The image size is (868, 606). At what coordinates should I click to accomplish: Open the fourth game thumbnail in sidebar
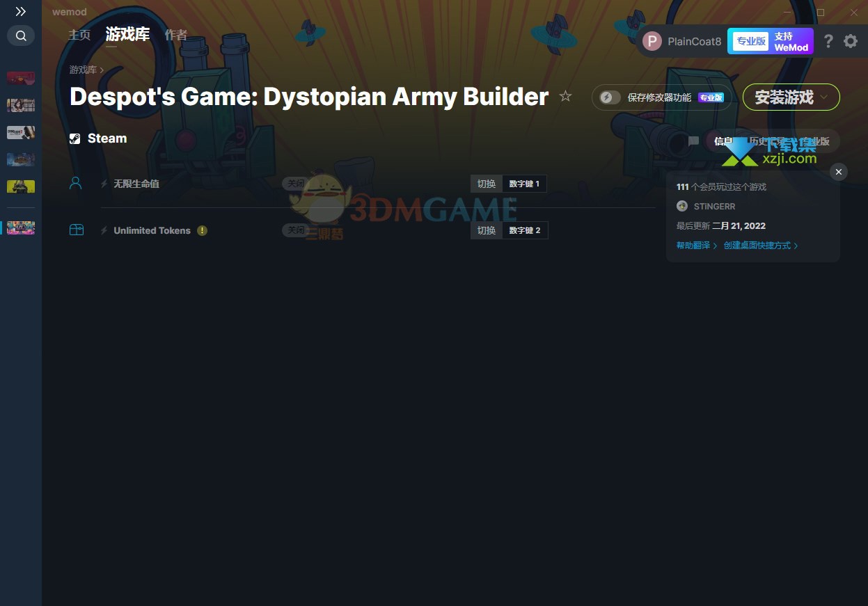21,159
